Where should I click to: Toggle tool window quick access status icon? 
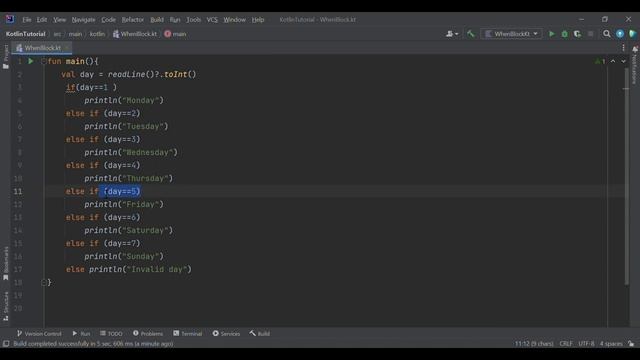(6, 344)
